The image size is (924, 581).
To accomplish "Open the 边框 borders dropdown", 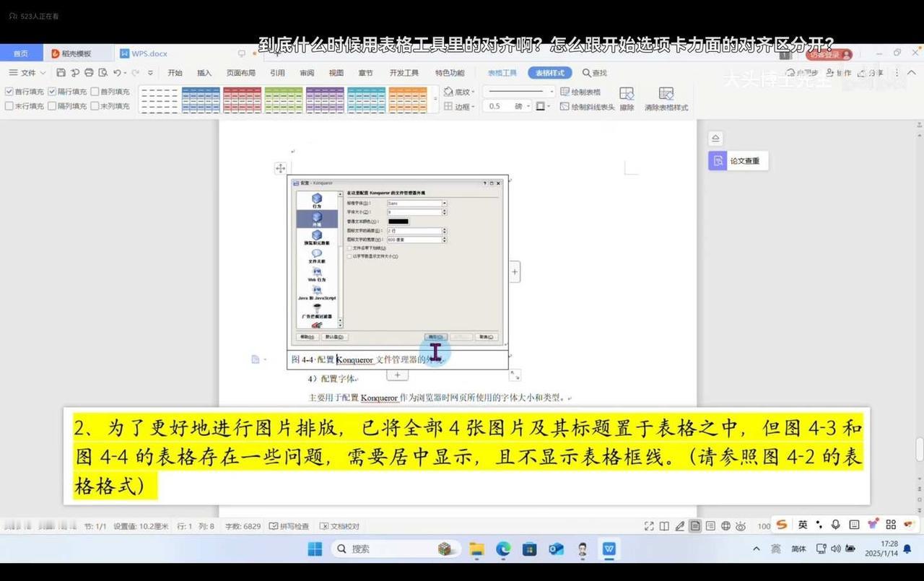I will 459,106.
